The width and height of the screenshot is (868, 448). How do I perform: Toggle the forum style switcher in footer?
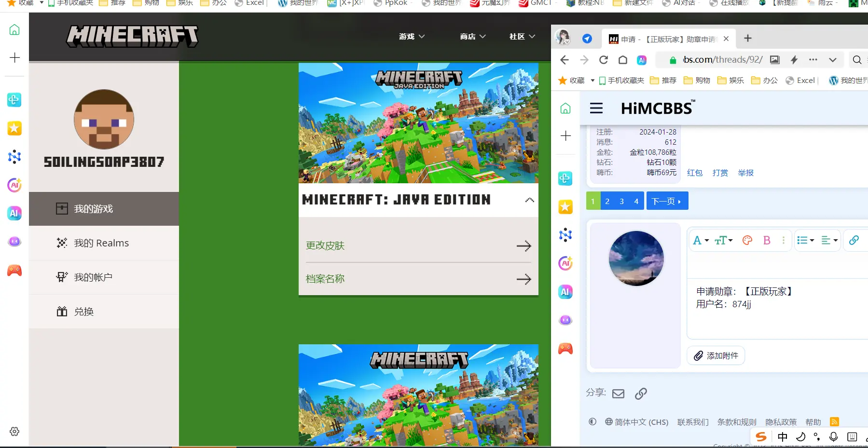pyautogui.click(x=592, y=422)
